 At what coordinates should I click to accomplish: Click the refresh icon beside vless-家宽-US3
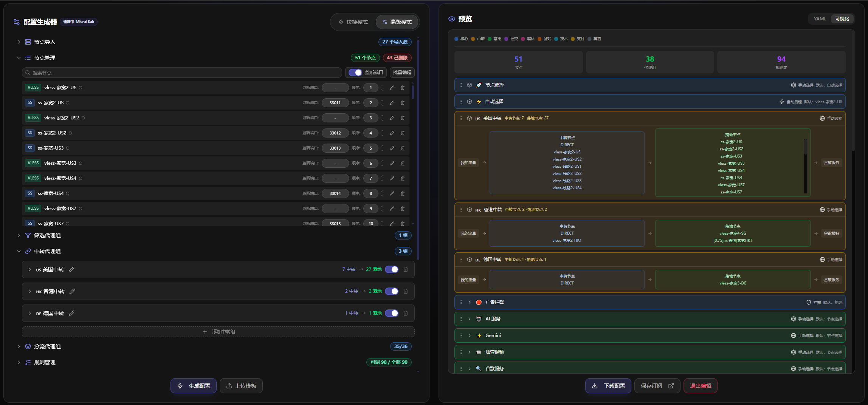click(81, 163)
